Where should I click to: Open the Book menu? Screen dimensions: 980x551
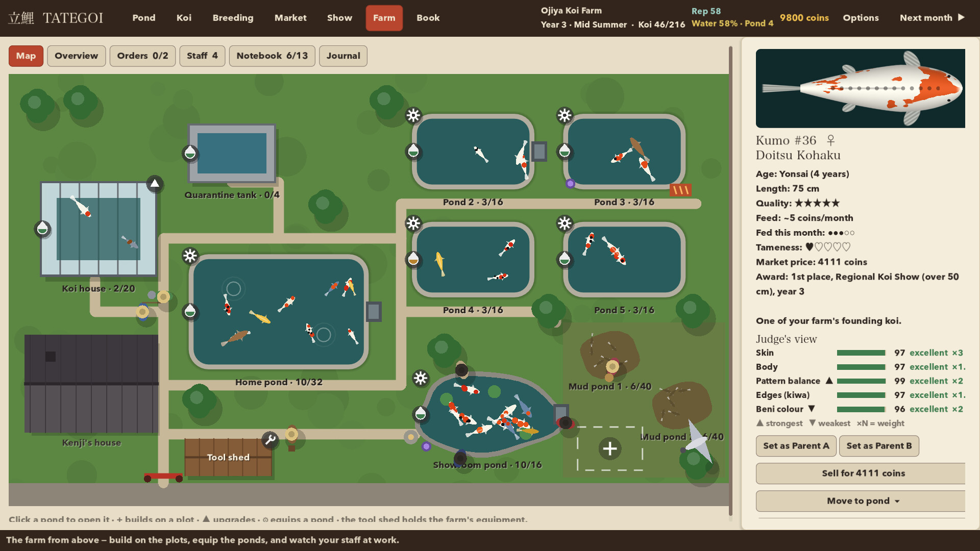428,18
